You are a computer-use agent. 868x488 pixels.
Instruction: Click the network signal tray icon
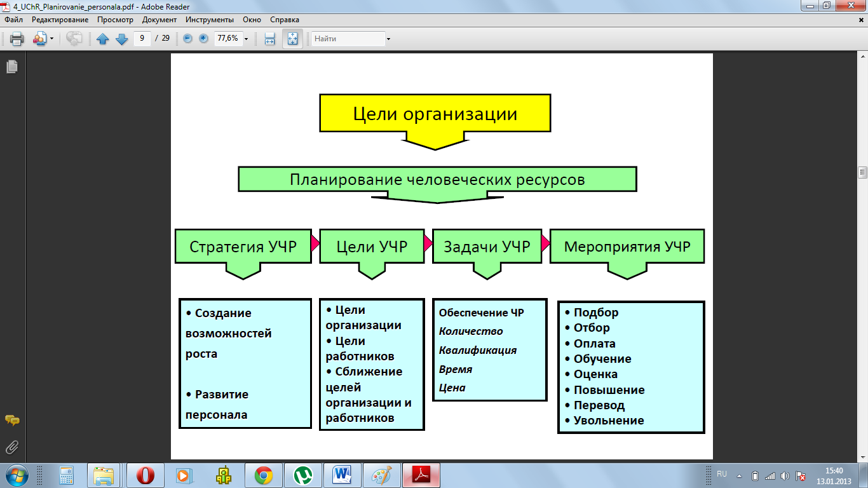click(x=770, y=475)
